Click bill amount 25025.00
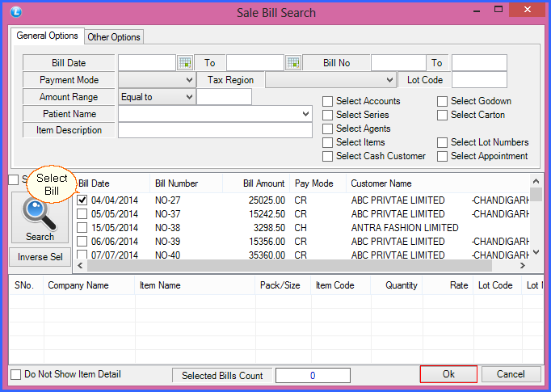 click(x=267, y=200)
